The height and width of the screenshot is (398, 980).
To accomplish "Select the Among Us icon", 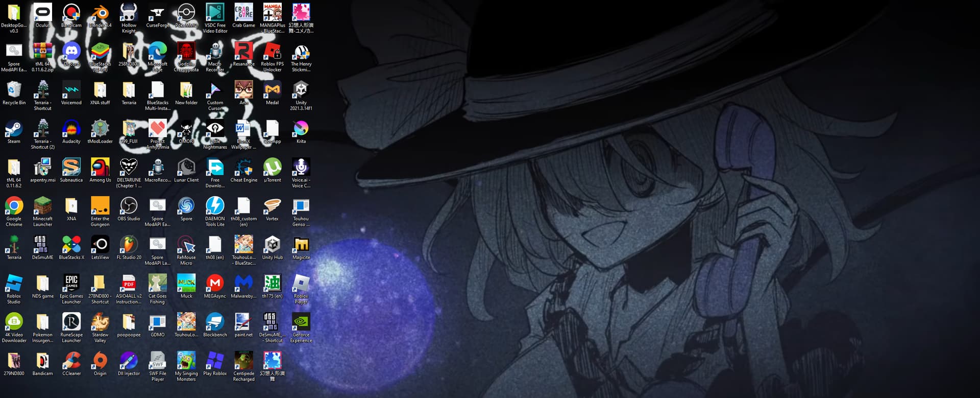I will point(100,167).
